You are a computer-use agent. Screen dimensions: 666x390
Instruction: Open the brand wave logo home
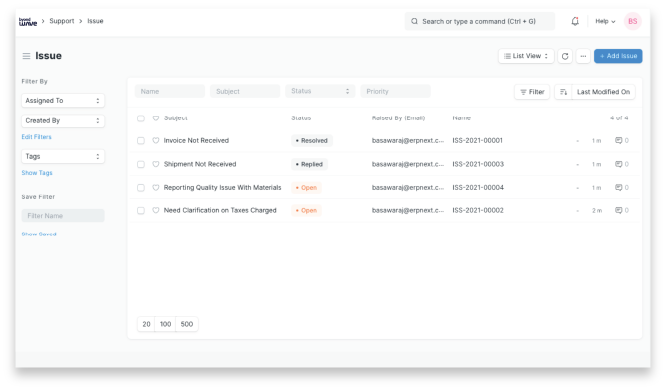tap(28, 21)
